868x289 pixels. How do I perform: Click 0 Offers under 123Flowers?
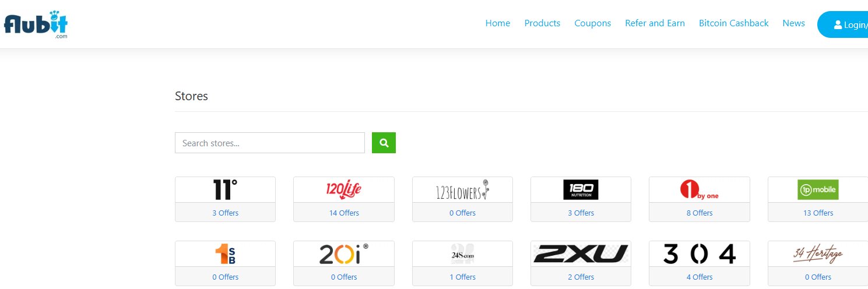point(462,213)
